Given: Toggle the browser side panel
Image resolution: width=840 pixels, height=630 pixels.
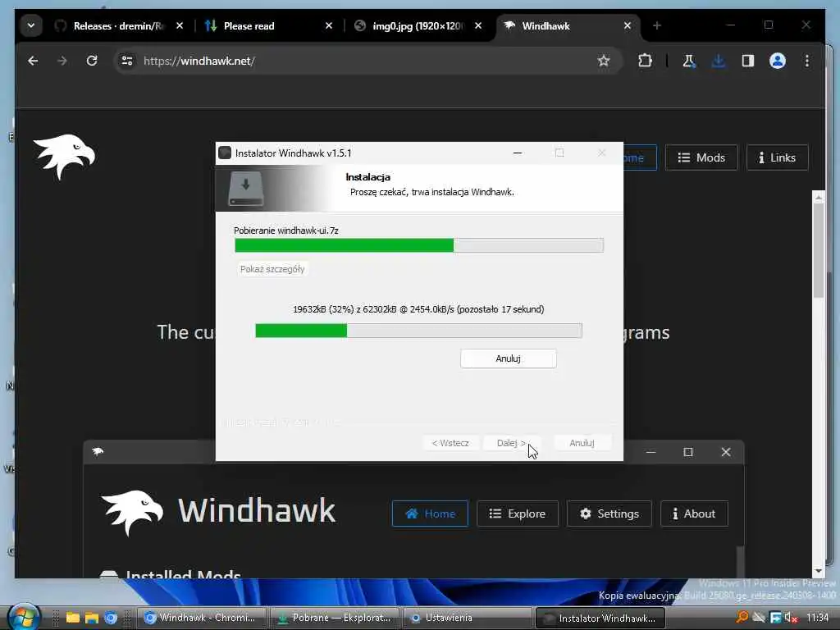Looking at the screenshot, I should [748, 61].
